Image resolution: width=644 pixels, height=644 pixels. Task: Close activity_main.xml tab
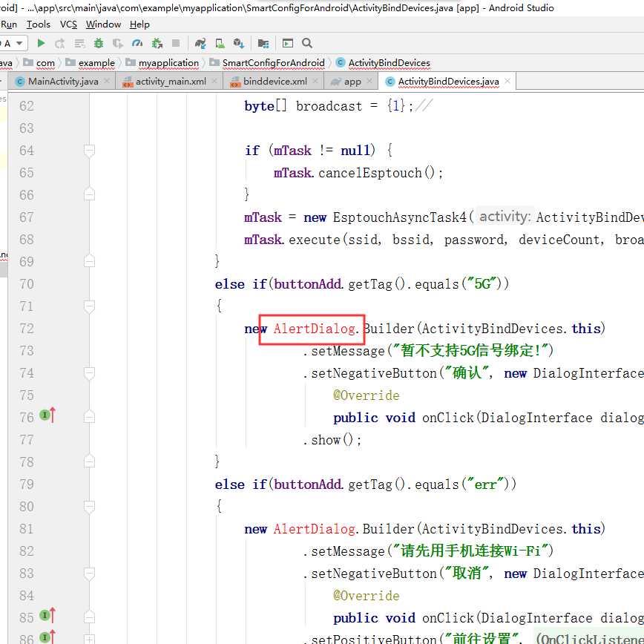(214, 81)
